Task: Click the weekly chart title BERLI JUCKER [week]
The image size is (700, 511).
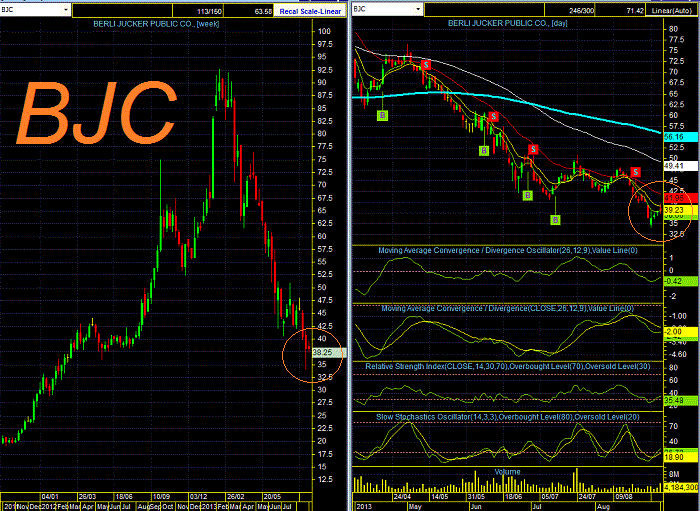Action: point(156,24)
